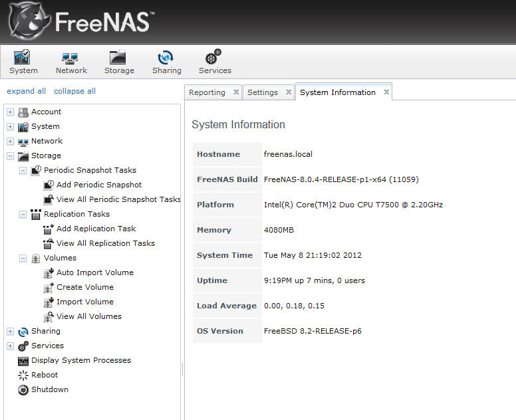This screenshot has width=516, height=420.
Task: Open the System toolbar icon
Action: coord(23,58)
